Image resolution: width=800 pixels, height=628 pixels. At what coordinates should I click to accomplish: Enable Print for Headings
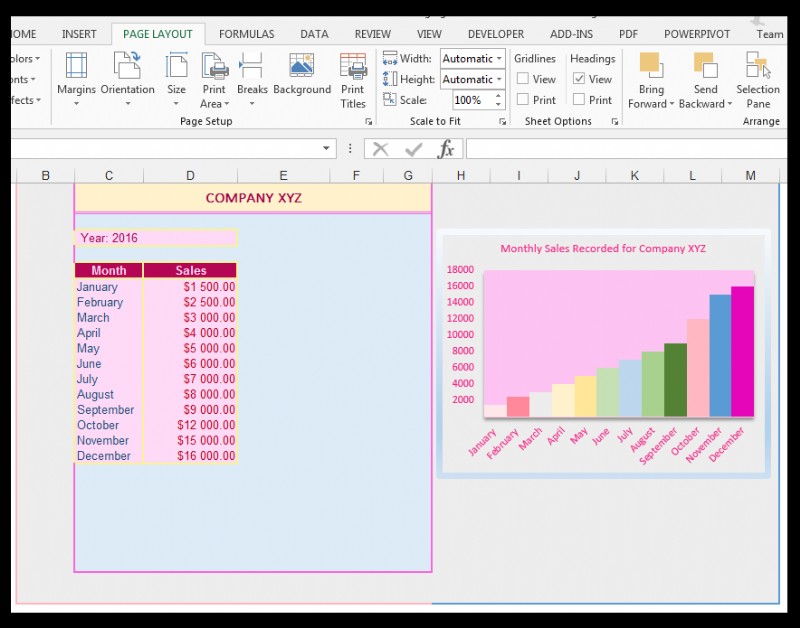[580, 100]
